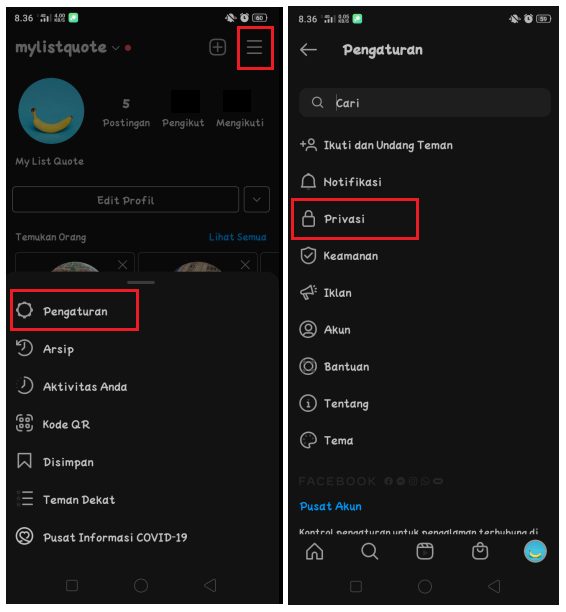
Task: Click the Edit Profil button
Action: pos(126,199)
